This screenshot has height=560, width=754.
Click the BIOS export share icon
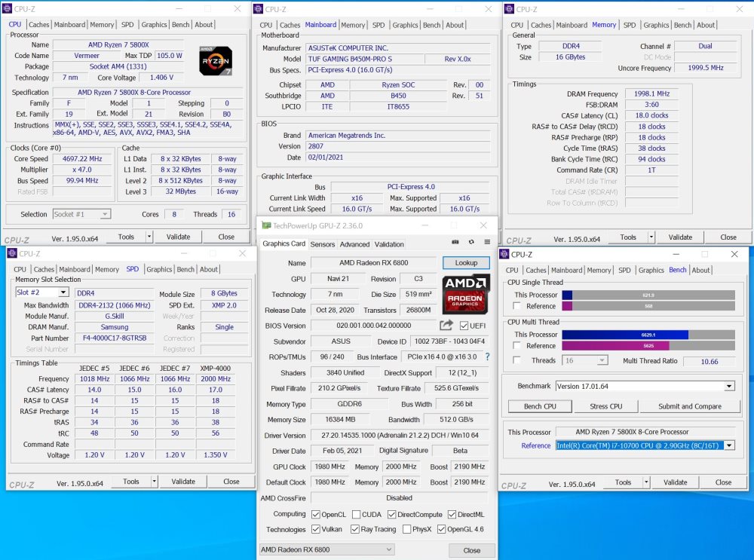(x=446, y=326)
